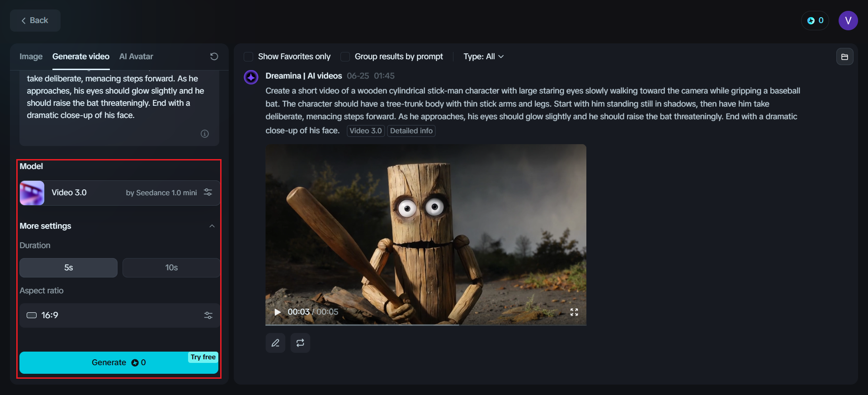Edit the prompt with pencil icon
The width and height of the screenshot is (868, 395).
click(x=275, y=343)
